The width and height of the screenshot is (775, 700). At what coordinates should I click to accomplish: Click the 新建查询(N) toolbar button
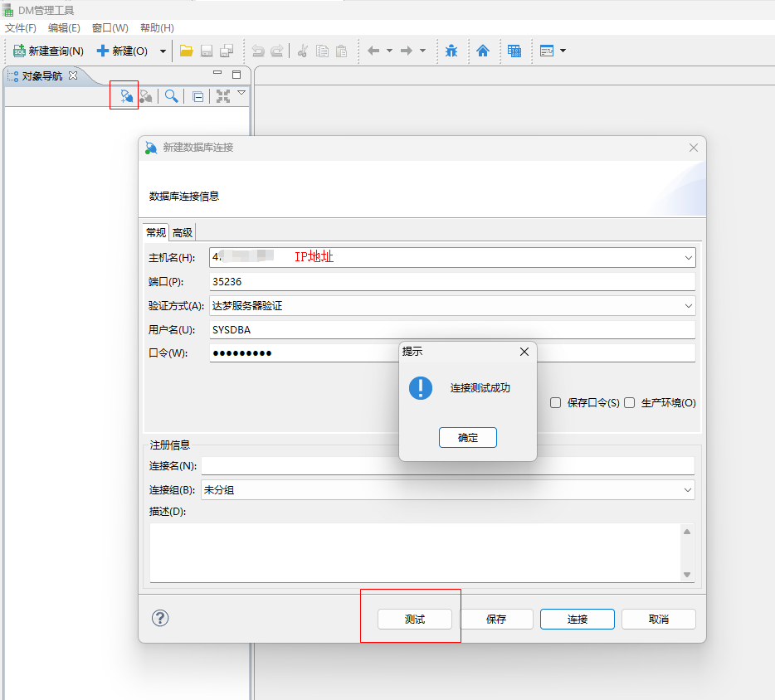pos(48,51)
